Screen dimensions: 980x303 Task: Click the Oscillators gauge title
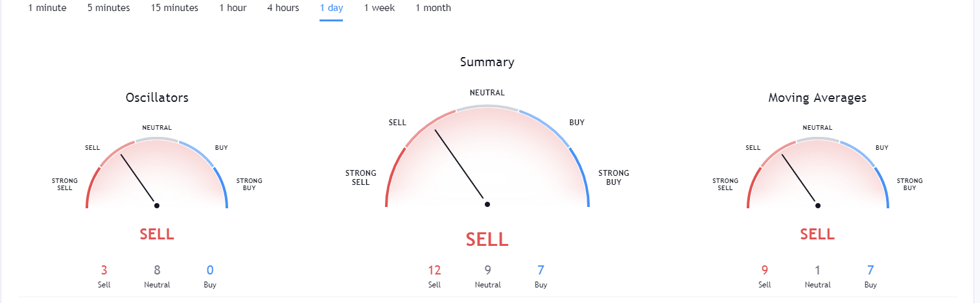[157, 98]
